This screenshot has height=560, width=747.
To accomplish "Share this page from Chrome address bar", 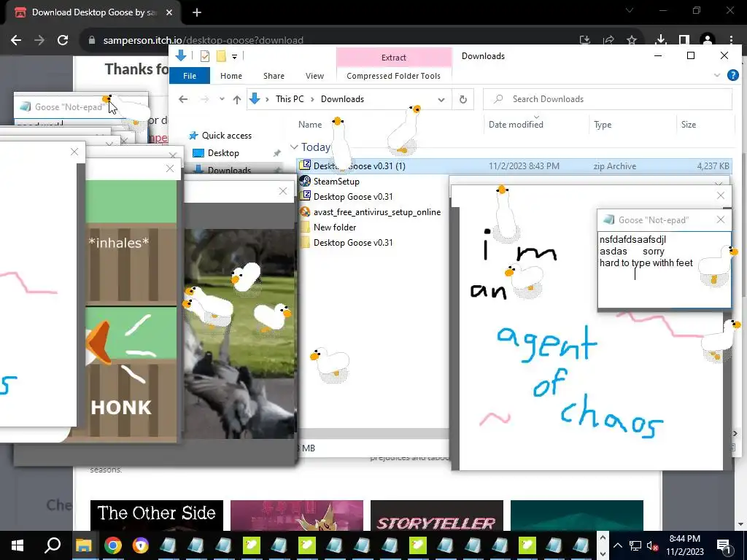I will [x=608, y=40].
